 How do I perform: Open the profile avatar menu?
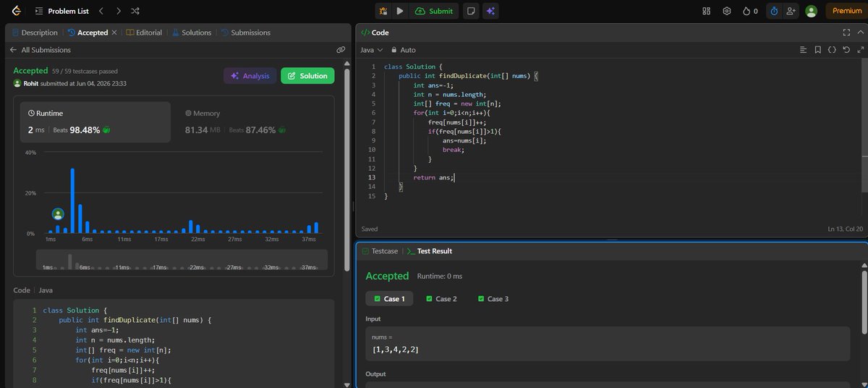pos(812,11)
